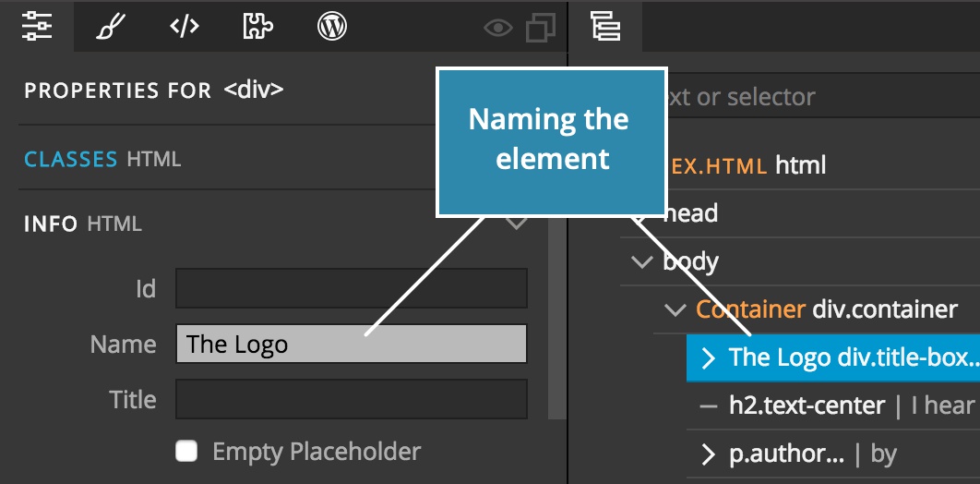Viewport: 980px width, 484px height.
Task: Click the Name field containing The Logo
Action: 352,344
